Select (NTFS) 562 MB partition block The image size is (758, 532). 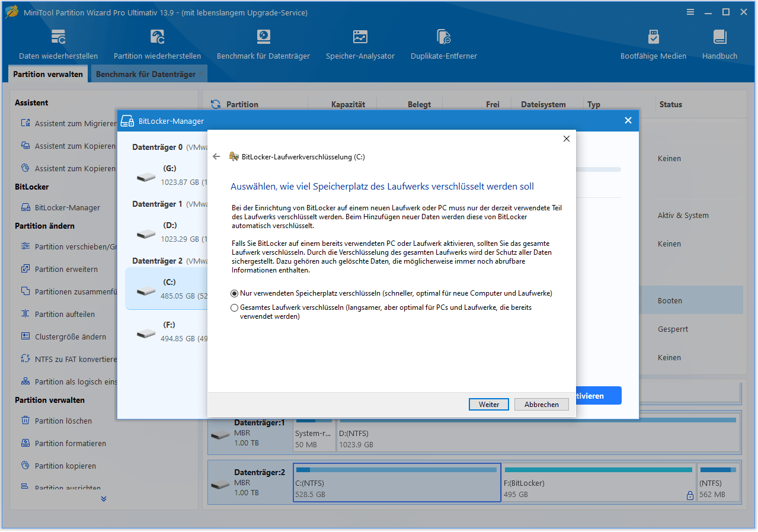718,482
